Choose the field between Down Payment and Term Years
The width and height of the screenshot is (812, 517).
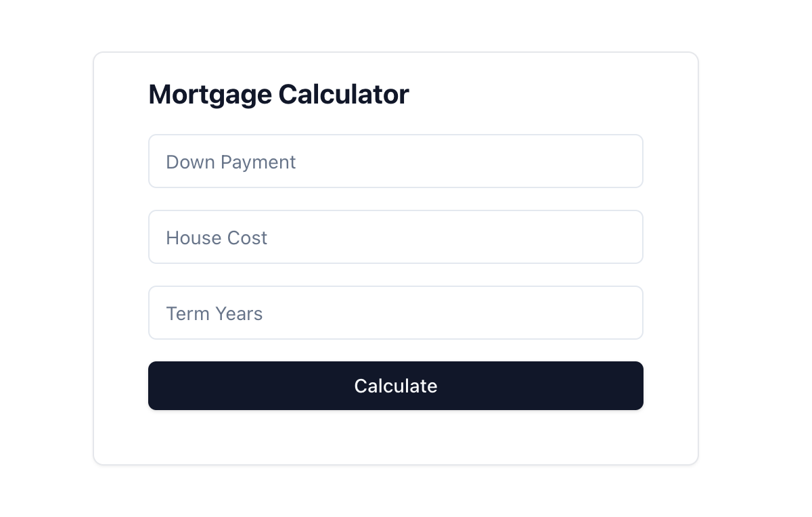396,237
